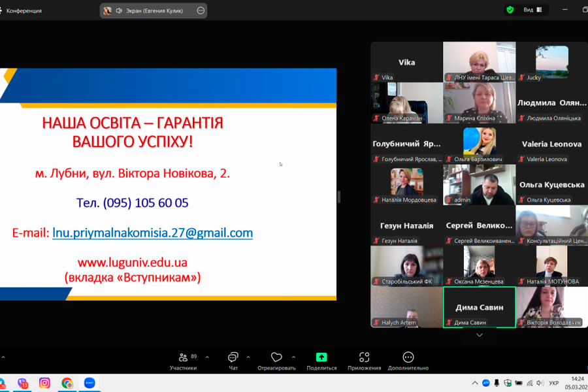This screenshot has height=392, width=588.
Task: Select Консультаційний Центр video tile
Action: 551,225
